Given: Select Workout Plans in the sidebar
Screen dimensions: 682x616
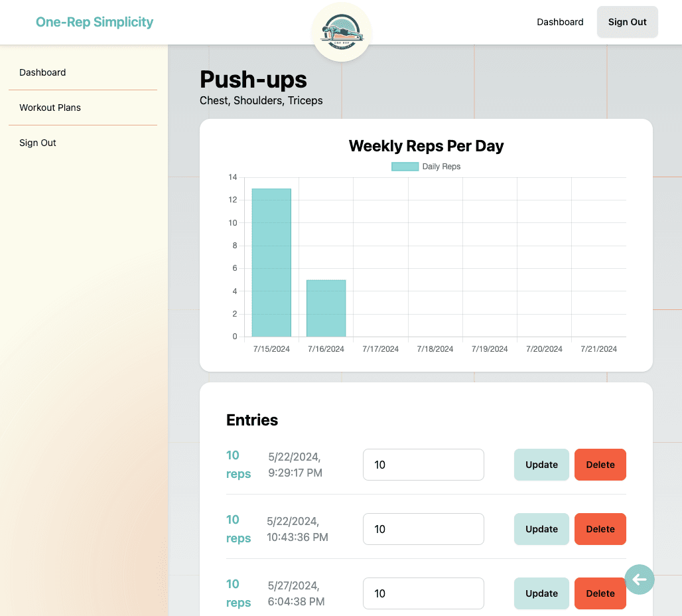Looking at the screenshot, I should (x=50, y=108).
